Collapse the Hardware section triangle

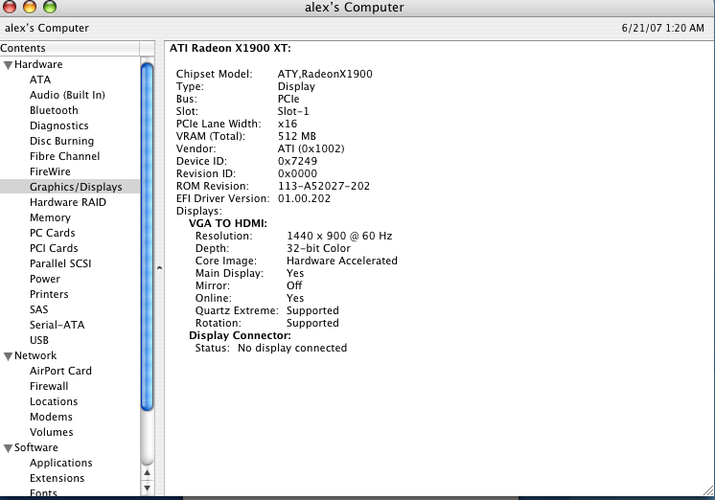click(8, 65)
